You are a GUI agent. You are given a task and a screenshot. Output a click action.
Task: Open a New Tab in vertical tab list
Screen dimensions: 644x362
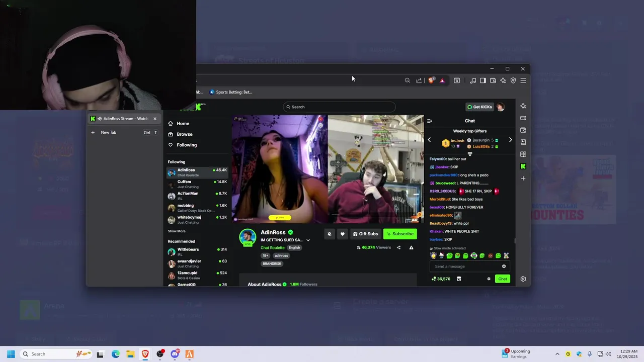coord(124,132)
